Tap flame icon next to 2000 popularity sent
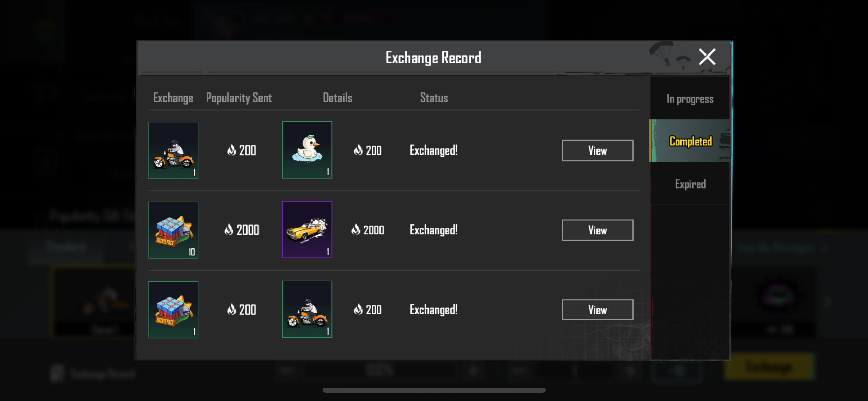This screenshot has height=401, width=868. tap(229, 230)
